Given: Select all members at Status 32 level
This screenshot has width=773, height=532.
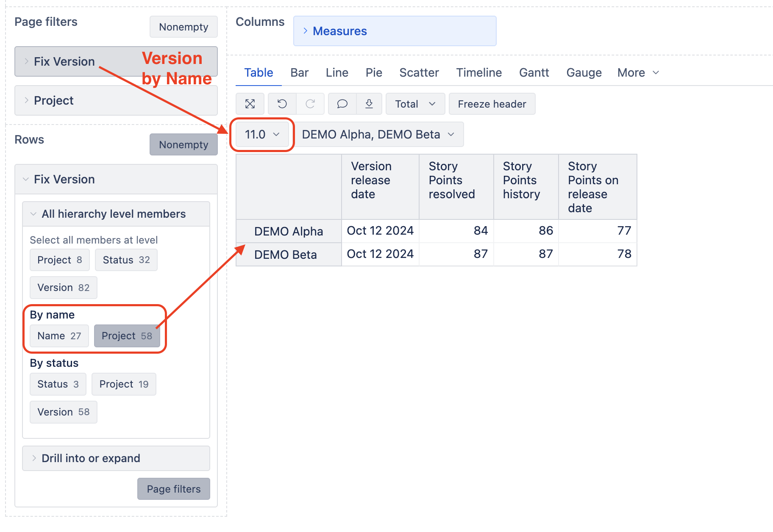Looking at the screenshot, I should pos(126,260).
